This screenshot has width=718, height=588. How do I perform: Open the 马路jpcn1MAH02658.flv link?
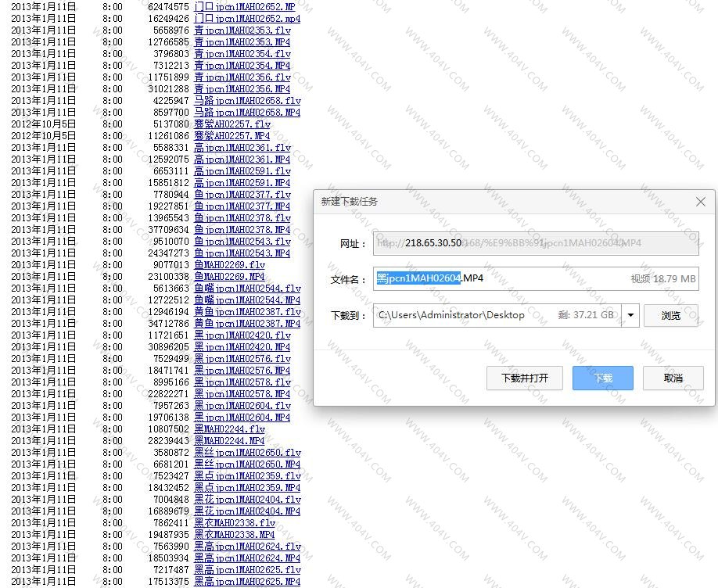(x=247, y=101)
